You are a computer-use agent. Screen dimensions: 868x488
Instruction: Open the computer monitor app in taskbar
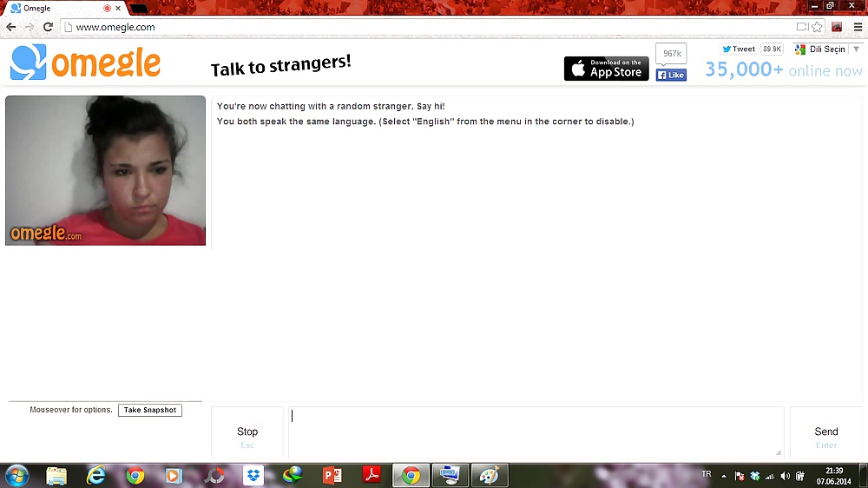click(x=450, y=476)
